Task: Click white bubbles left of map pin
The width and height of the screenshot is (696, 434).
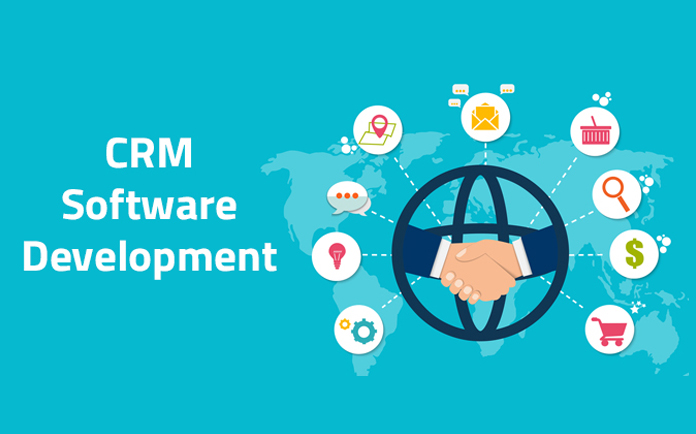Action: [348, 146]
